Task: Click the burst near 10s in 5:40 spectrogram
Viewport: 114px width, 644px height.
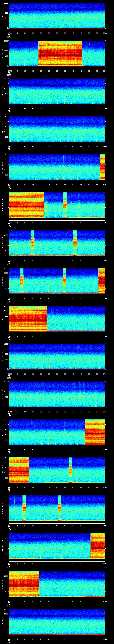Action: (24, 508)
